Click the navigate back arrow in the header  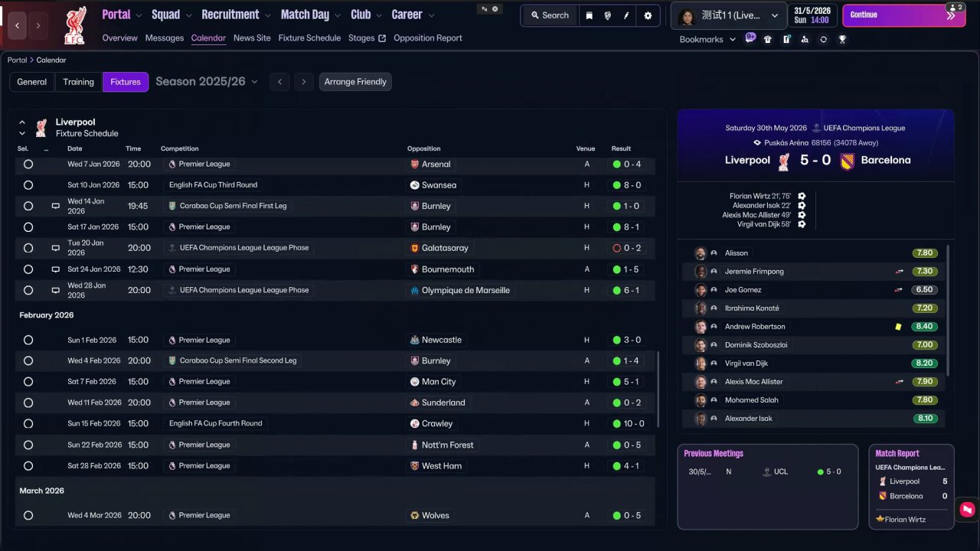pos(18,25)
